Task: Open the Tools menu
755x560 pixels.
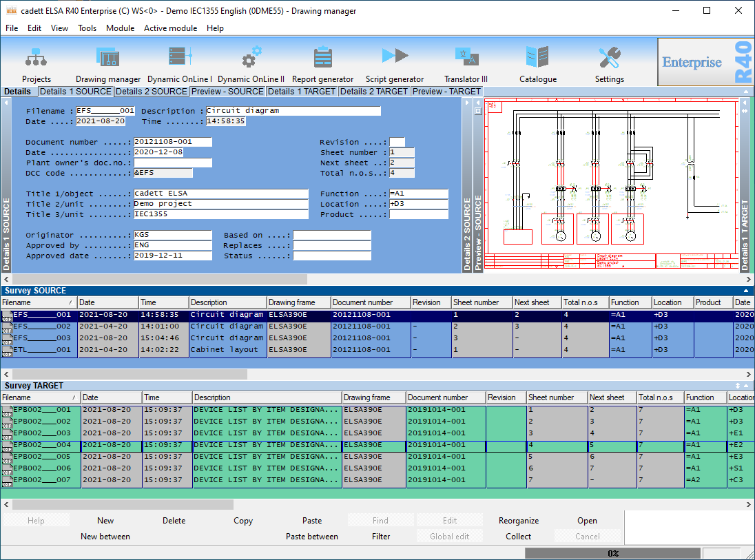Action: pyautogui.click(x=87, y=28)
